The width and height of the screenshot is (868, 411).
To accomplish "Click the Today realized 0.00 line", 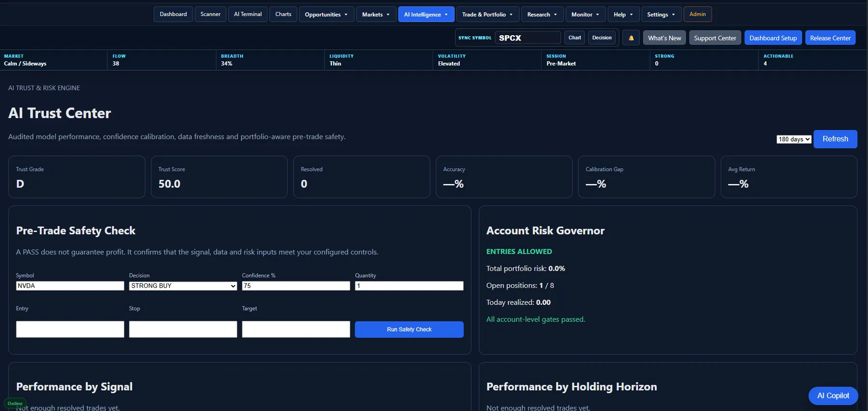I will point(518,302).
